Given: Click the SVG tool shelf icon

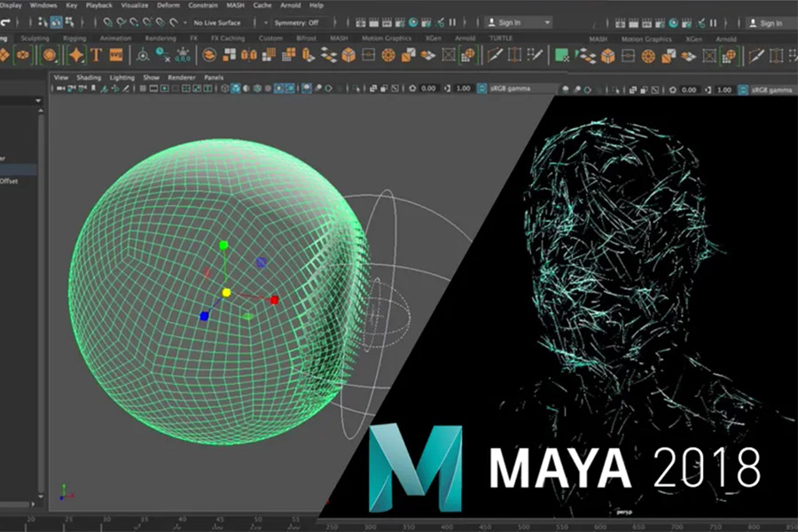Looking at the screenshot, I should (x=116, y=55).
